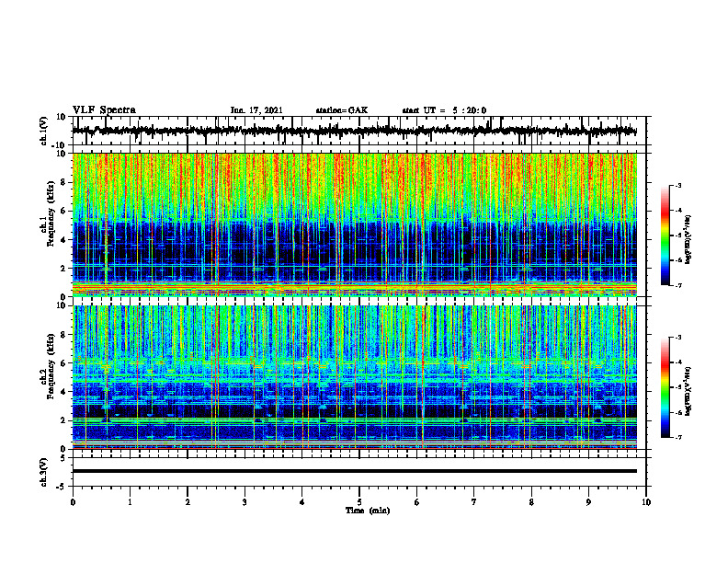
Task: Click the "2" tick on the time axis
Action: coord(188,502)
